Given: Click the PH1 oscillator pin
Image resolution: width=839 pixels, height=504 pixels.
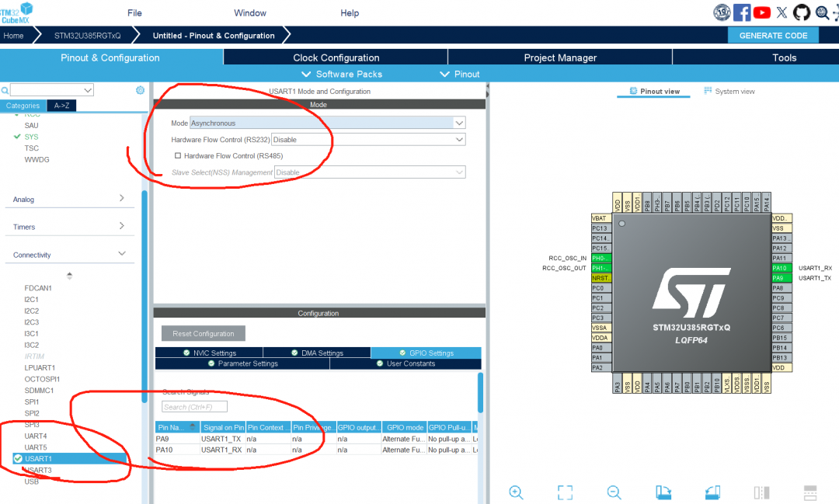Looking at the screenshot, I should [x=601, y=268].
